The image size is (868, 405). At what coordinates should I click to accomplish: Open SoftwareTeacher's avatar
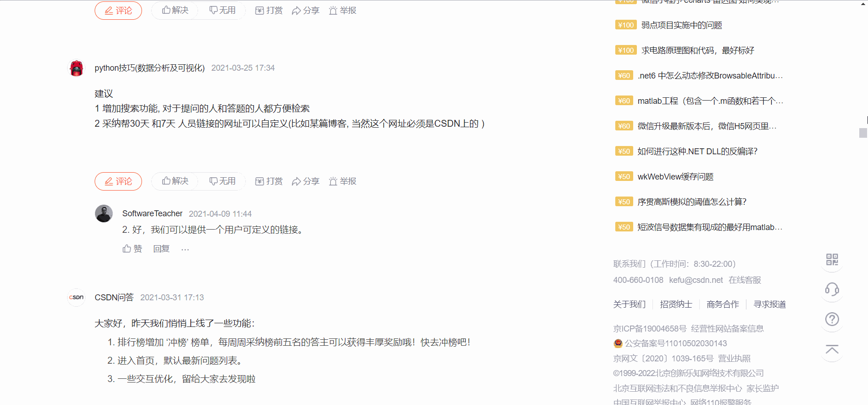point(104,214)
